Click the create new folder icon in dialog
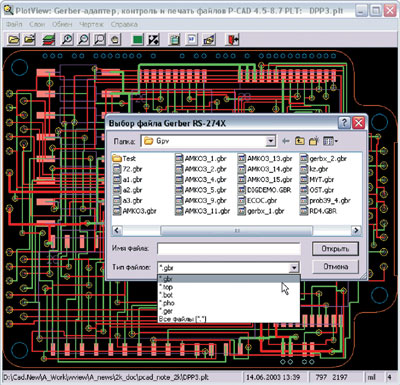The height and width of the screenshot is (385, 400). pyautogui.click(x=314, y=141)
